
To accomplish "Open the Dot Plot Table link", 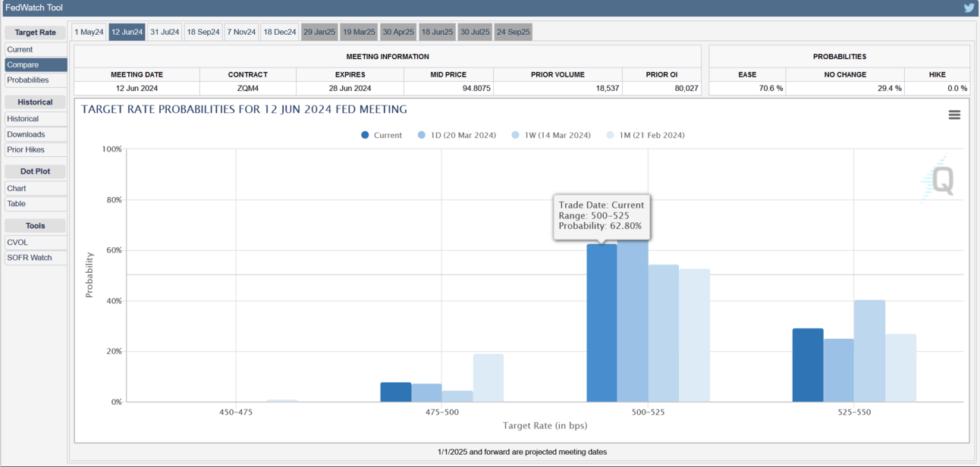I will point(36,203).
